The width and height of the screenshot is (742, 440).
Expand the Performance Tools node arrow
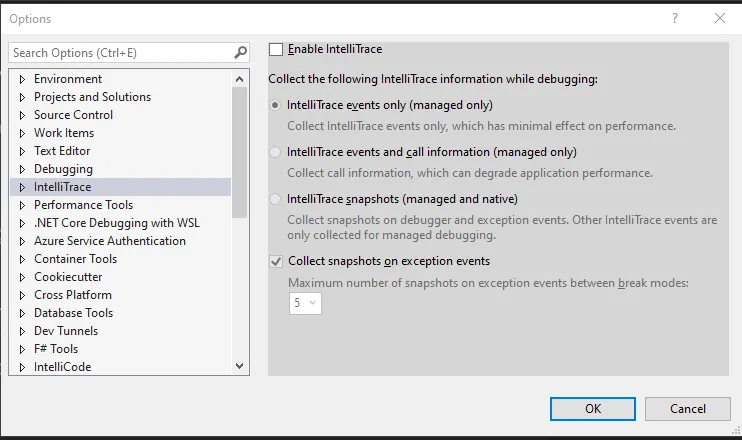point(22,205)
